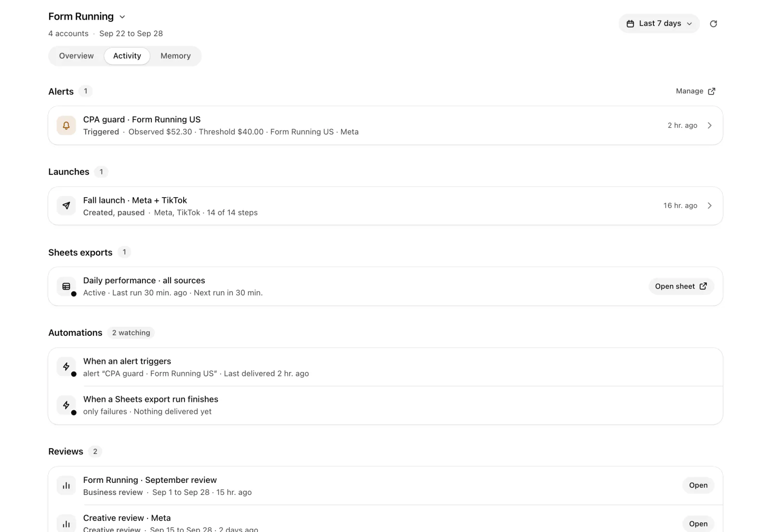Click 'Created, paused' status on Fall launch
The width and height of the screenshot is (771, 532).
pos(114,213)
